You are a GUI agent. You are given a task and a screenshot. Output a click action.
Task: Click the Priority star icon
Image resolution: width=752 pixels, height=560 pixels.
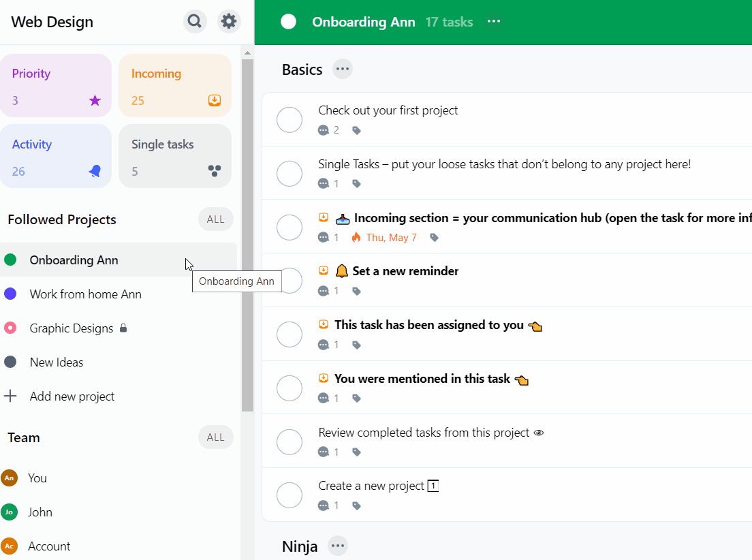pyautogui.click(x=95, y=101)
